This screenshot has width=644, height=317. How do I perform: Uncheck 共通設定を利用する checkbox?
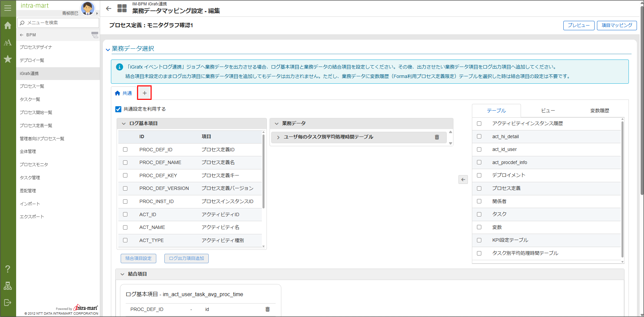[x=118, y=109]
